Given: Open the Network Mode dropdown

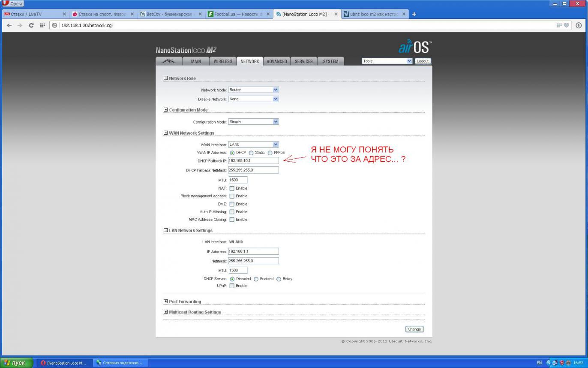Looking at the screenshot, I should tap(253, 90).
